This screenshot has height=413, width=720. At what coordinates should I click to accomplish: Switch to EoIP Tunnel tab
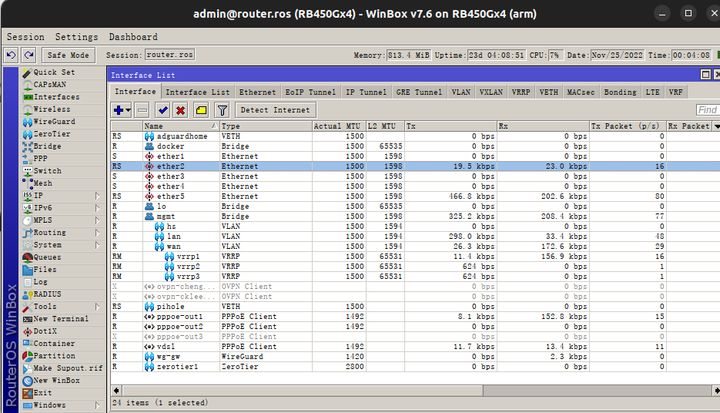[310, 92]
